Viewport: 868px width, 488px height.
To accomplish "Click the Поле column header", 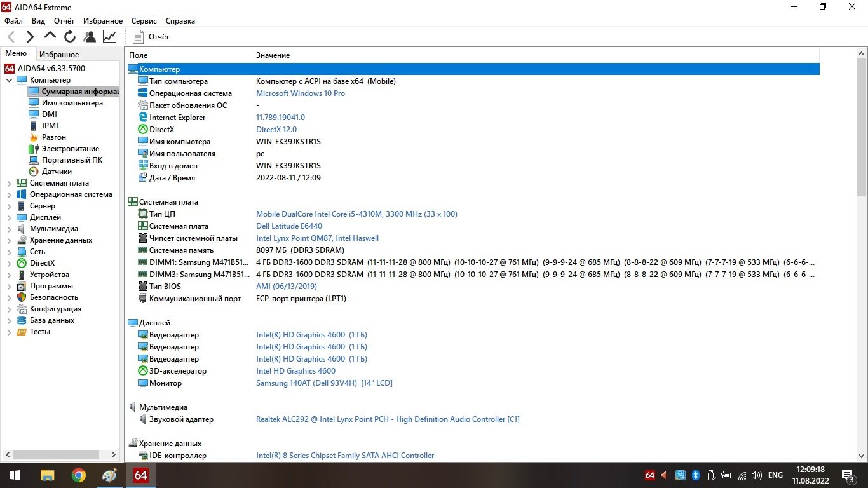I will 188,55.
